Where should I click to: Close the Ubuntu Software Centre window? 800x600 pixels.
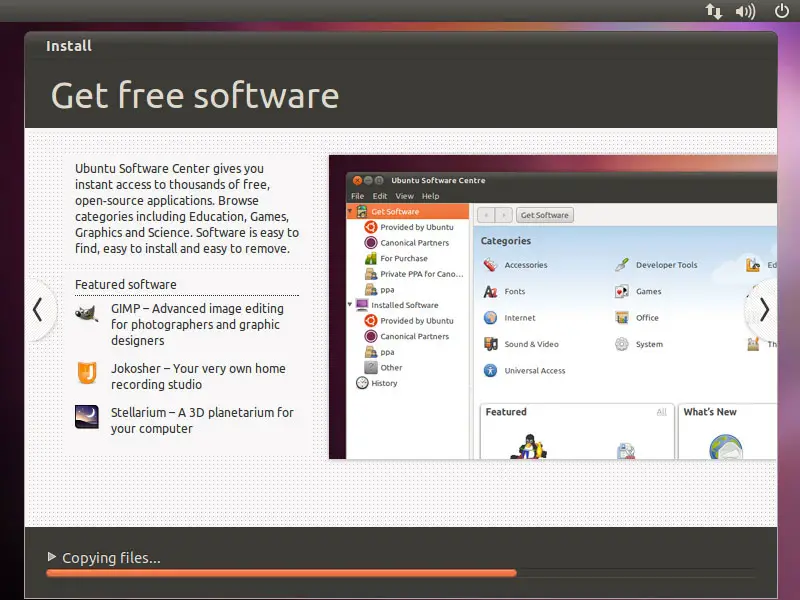coord(357,180)
